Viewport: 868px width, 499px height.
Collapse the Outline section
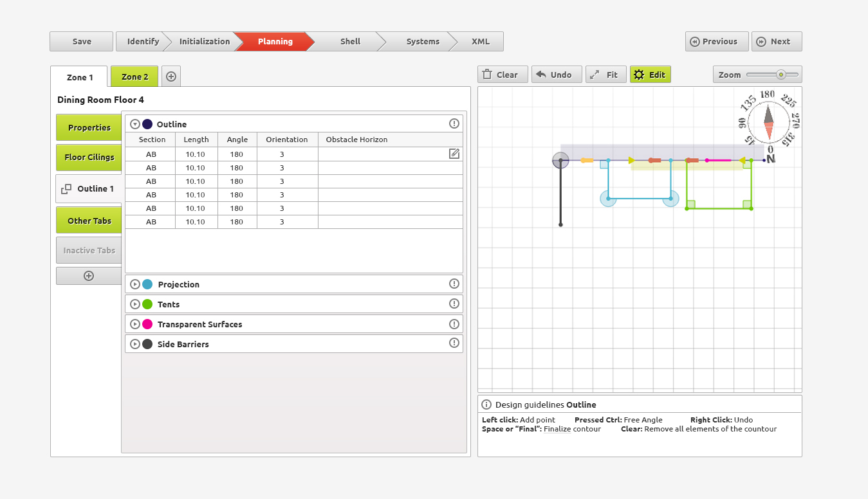click(135, 124)
